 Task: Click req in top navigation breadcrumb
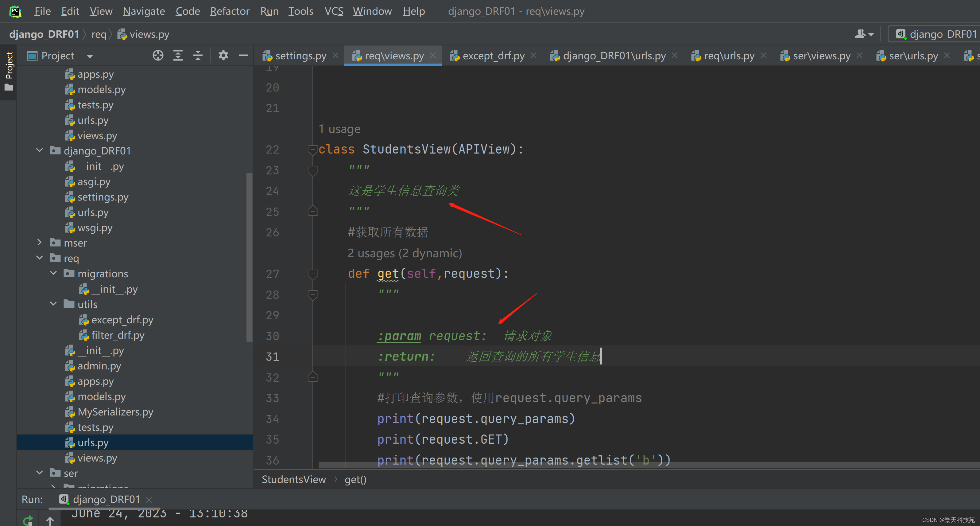click(x=99, y=34)
